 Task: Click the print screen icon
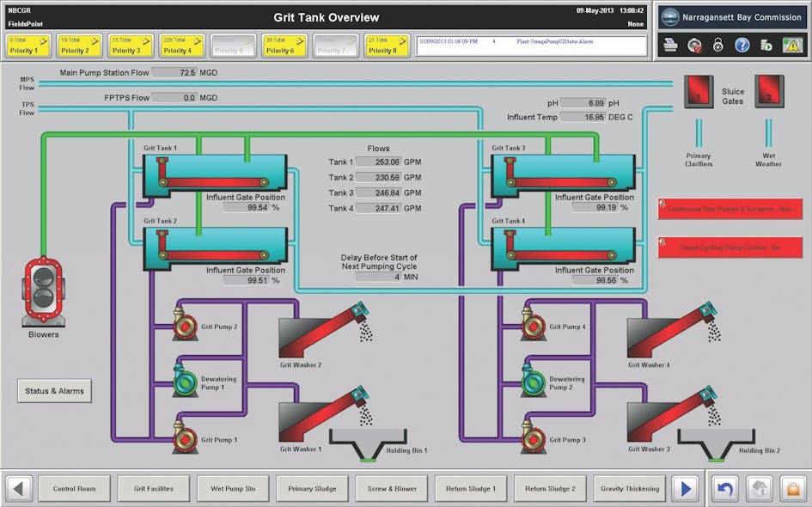tap(670, 45)
